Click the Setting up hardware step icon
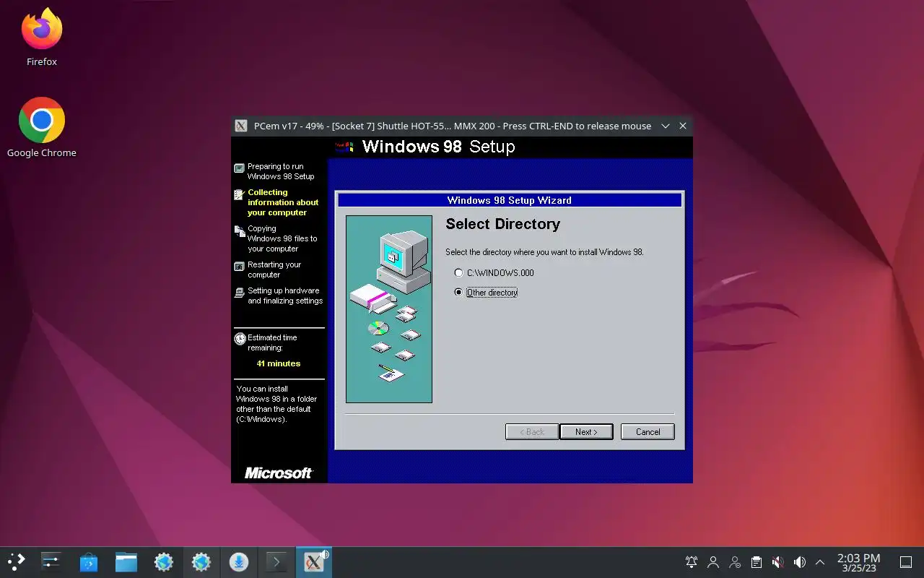 point(240,293)
